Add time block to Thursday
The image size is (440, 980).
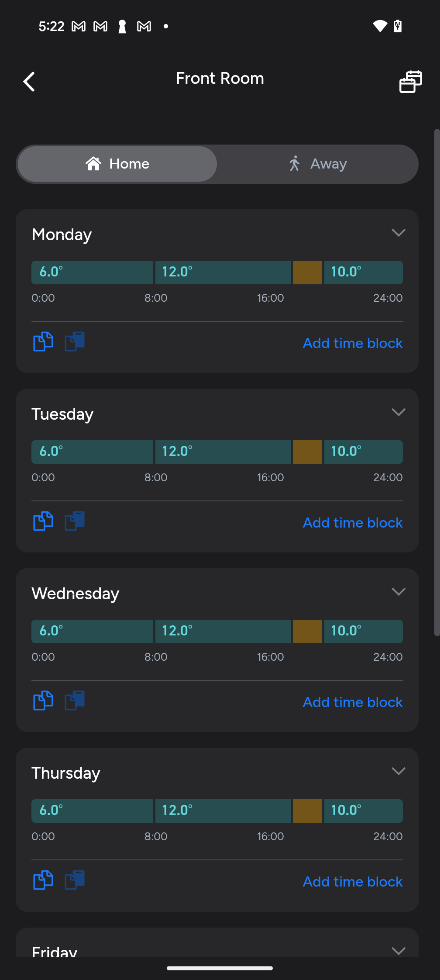(352, 882)
